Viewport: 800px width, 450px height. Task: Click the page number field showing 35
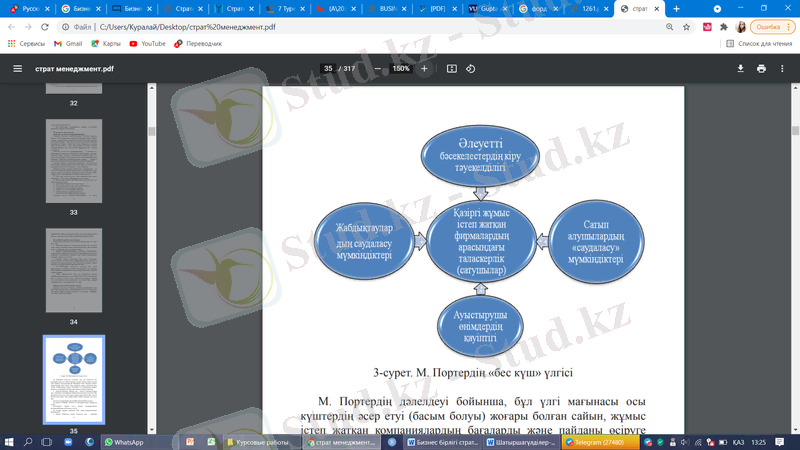[328, 68]
